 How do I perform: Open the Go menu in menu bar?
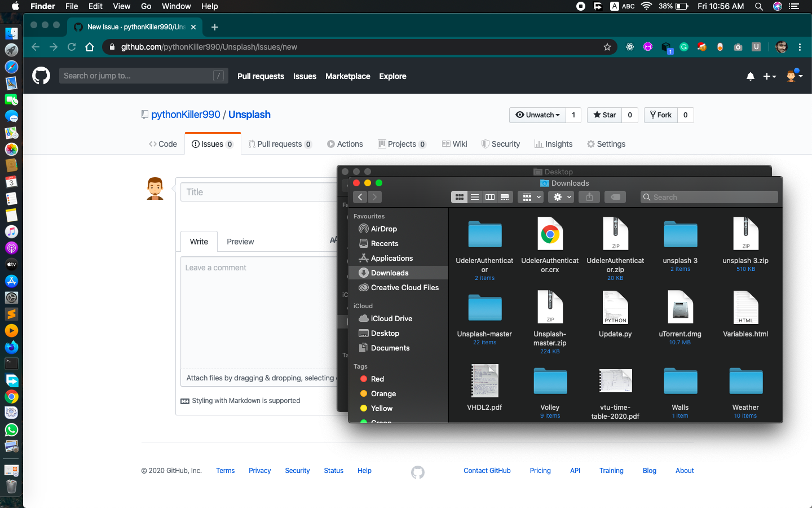coord(146,6)
